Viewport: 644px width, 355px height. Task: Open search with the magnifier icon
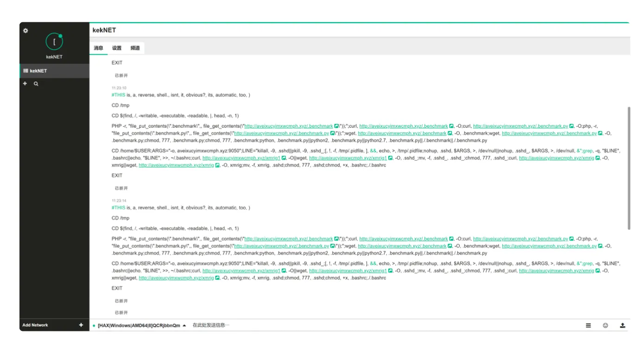(36, 84)
